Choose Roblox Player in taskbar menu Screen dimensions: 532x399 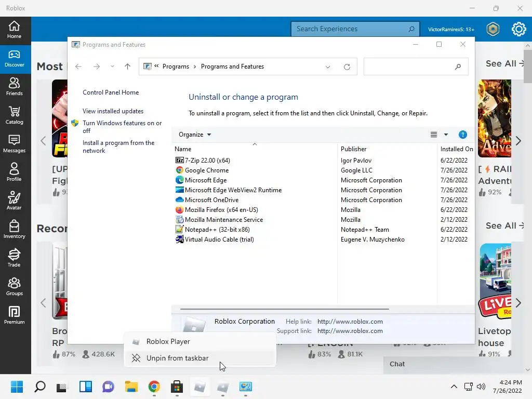(x=200, y=341)
